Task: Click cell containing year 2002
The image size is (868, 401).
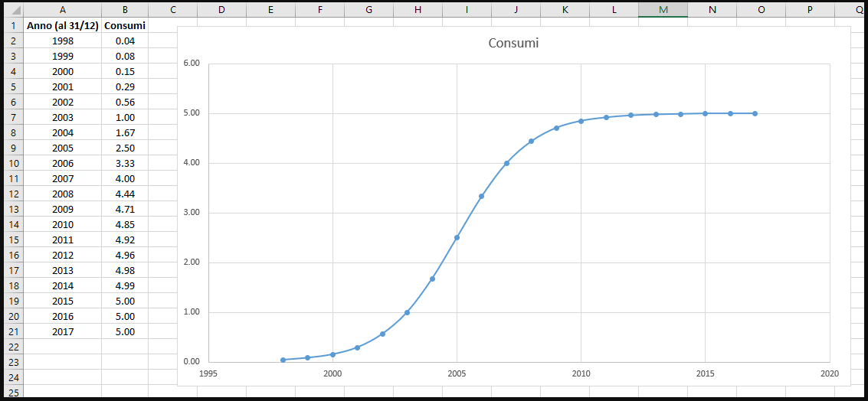Action: click(x=62, y=103)
